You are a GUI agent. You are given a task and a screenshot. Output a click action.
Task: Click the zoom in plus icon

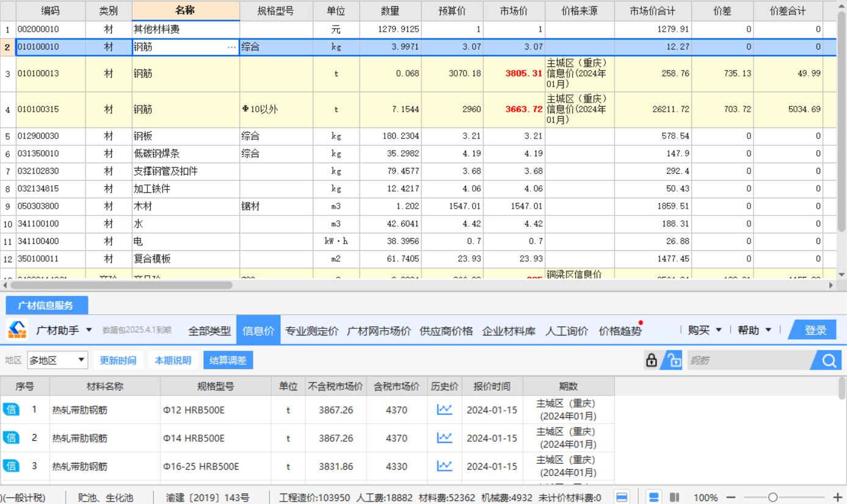tap(838, 497)
